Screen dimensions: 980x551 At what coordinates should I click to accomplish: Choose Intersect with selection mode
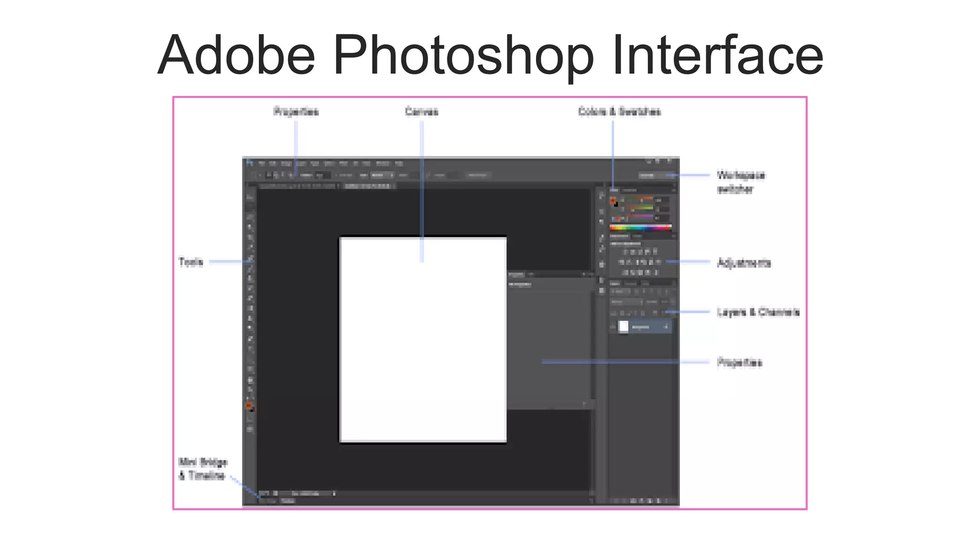point(290,175)
